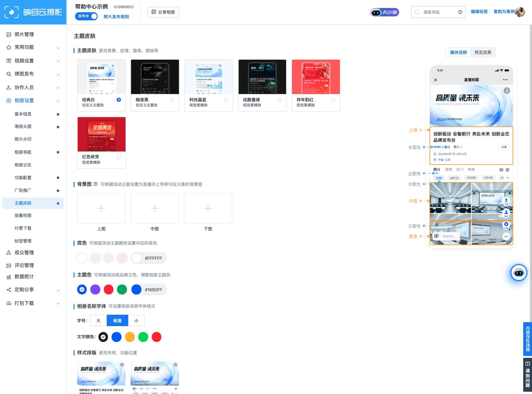Expand the 修图发布 menu chevron

pyautogui.click(x=58, y=75)
